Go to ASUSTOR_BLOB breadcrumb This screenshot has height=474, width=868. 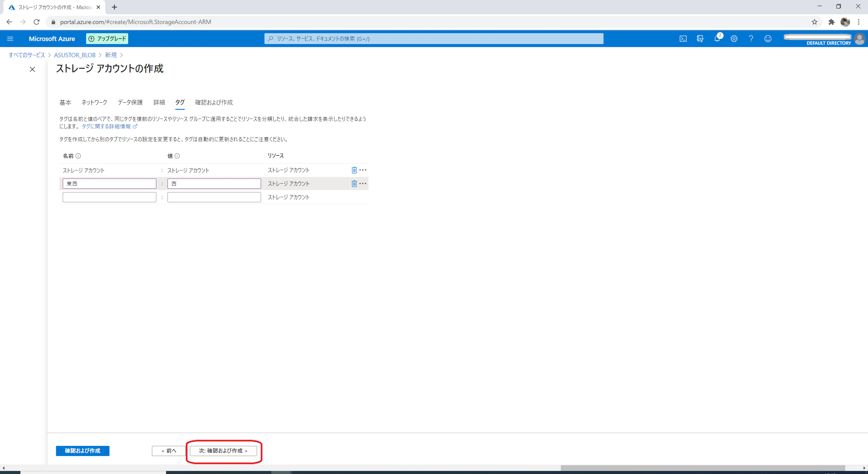coord(75,55)
